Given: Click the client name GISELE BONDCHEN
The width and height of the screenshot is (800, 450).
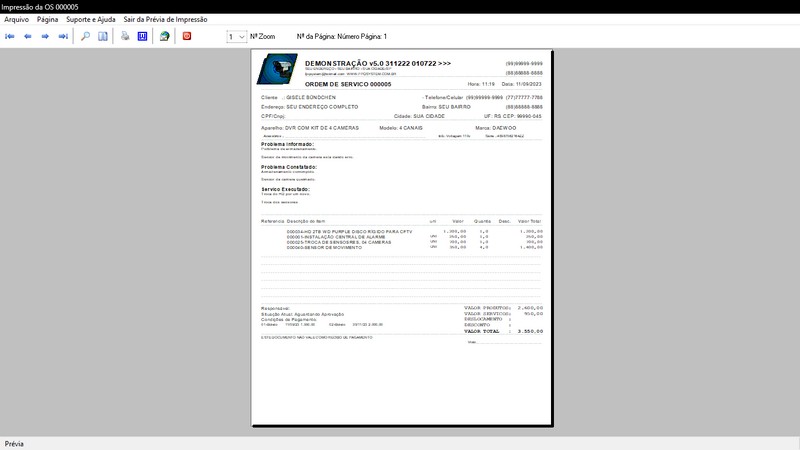Looking at the screenshot, I should click(311, 97).
